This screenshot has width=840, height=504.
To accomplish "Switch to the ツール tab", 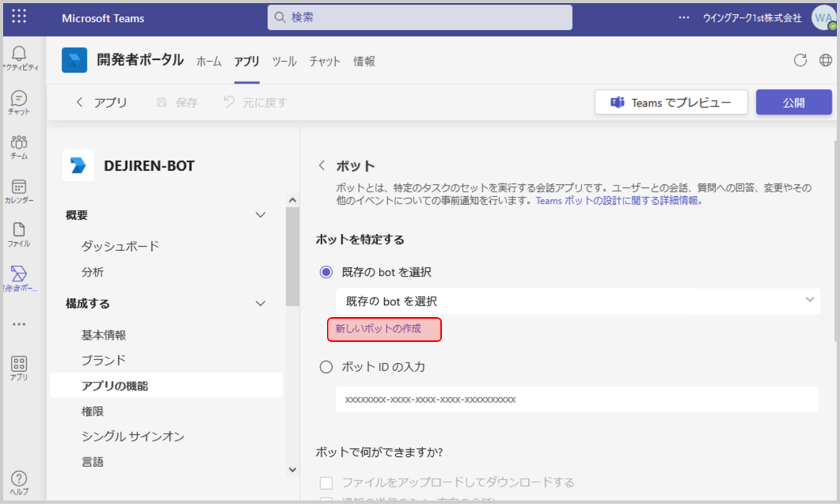I will tap(284, 61).
